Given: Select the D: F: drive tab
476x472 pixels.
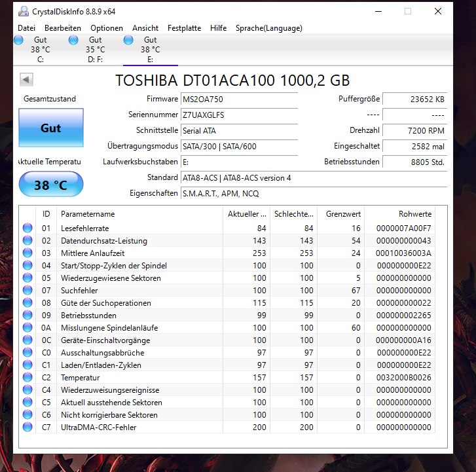Looking at the screenshot, I should pos(96,50).
